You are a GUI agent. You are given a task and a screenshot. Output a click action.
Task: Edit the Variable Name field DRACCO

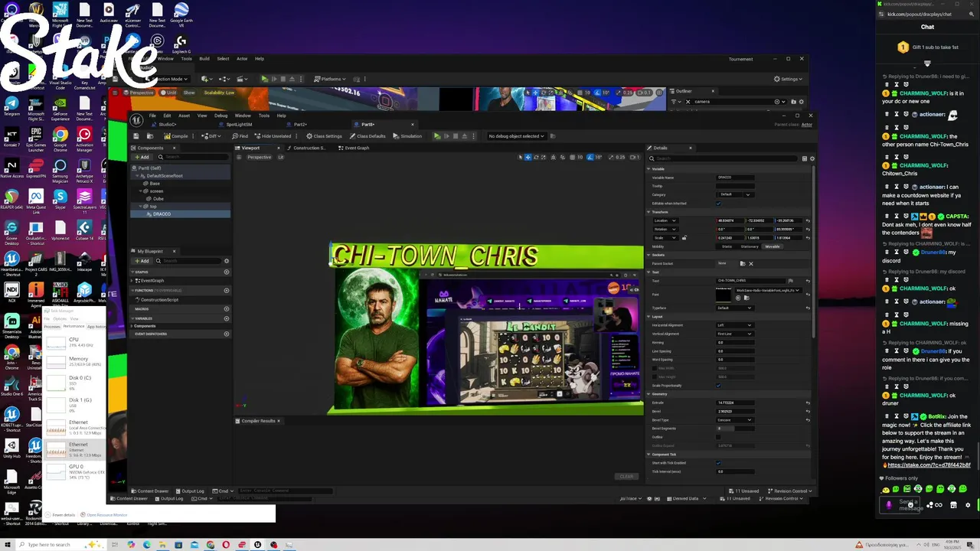point(735,178)
